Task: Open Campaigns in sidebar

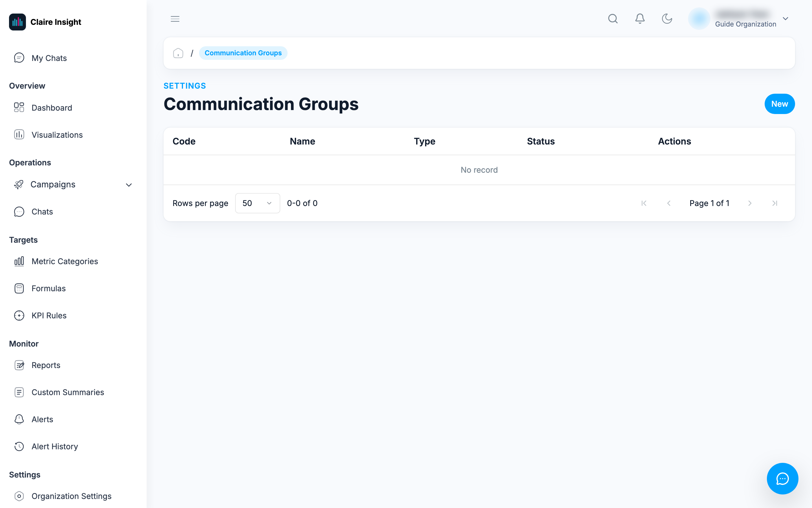Action: pyautogui.click(x=73, y=185)
